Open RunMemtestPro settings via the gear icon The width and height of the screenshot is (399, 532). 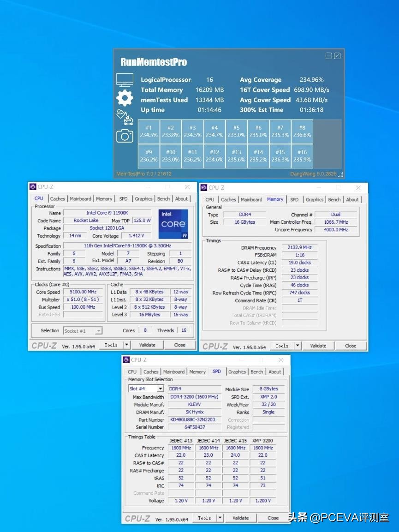coord(125,98)
